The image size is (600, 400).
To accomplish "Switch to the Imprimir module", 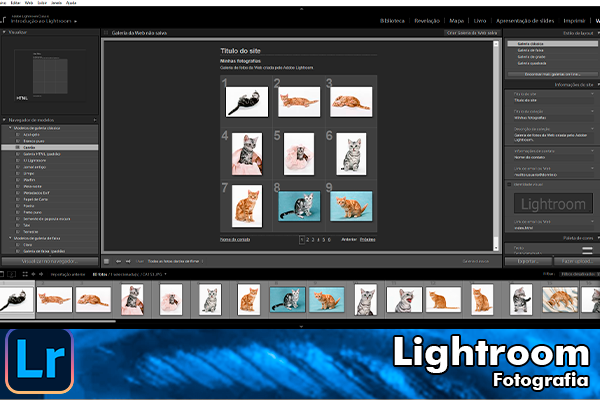I will tap(574, 21).
